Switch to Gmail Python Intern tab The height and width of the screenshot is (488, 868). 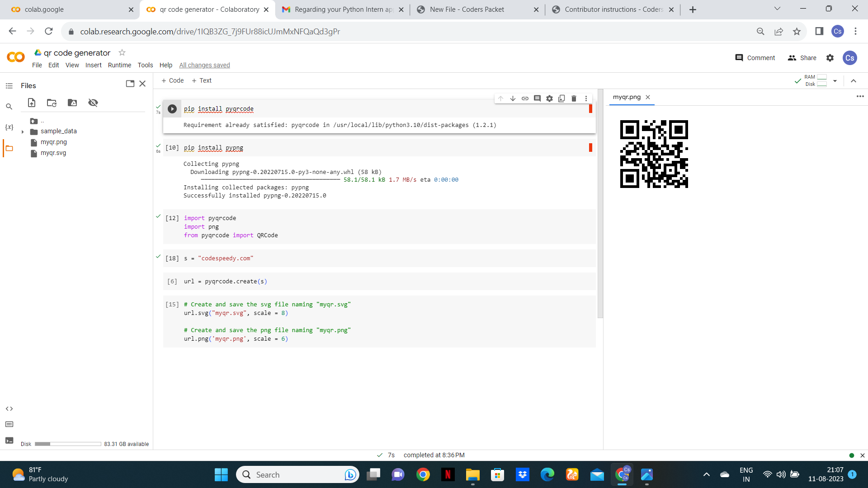pyautogui.click(x=342, y=9)
